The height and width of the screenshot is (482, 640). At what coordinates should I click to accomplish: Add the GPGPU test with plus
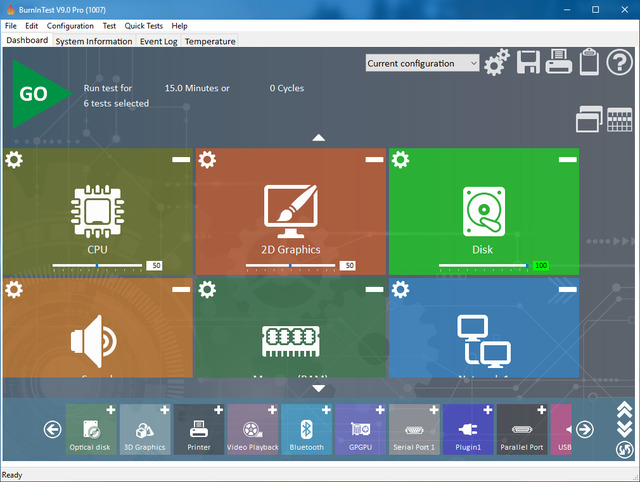click(x=379, y=410)
